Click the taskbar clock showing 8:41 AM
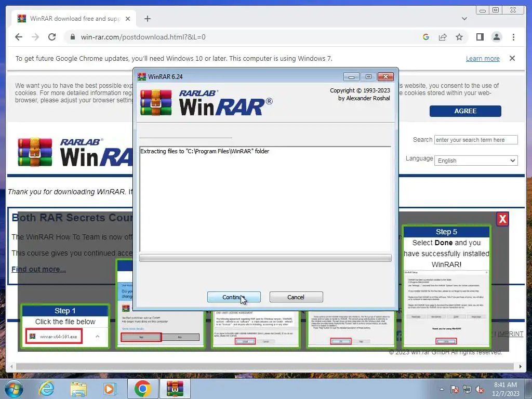 pos(506,389)
